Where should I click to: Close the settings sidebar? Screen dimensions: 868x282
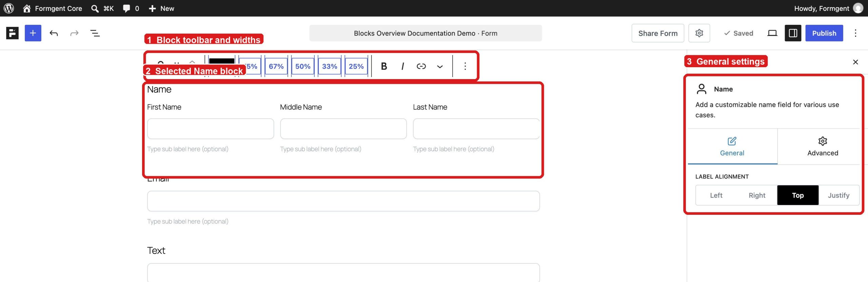pos(855,62)
